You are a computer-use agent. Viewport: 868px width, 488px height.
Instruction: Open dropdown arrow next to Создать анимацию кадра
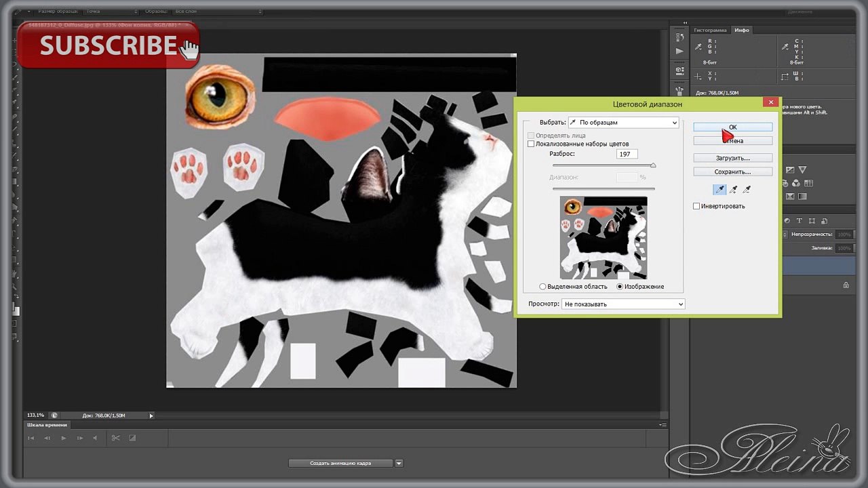pos(399,464)
